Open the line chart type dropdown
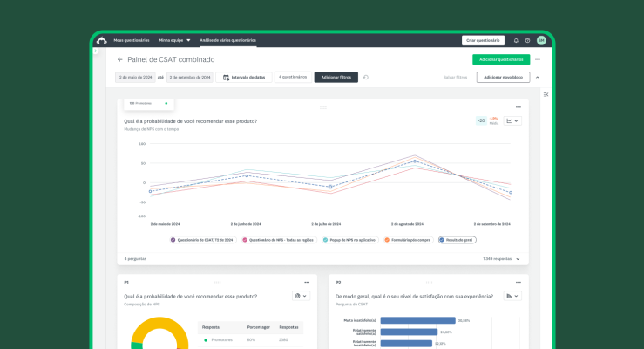The width and height of the screenshot is (644, 349). 513,121
